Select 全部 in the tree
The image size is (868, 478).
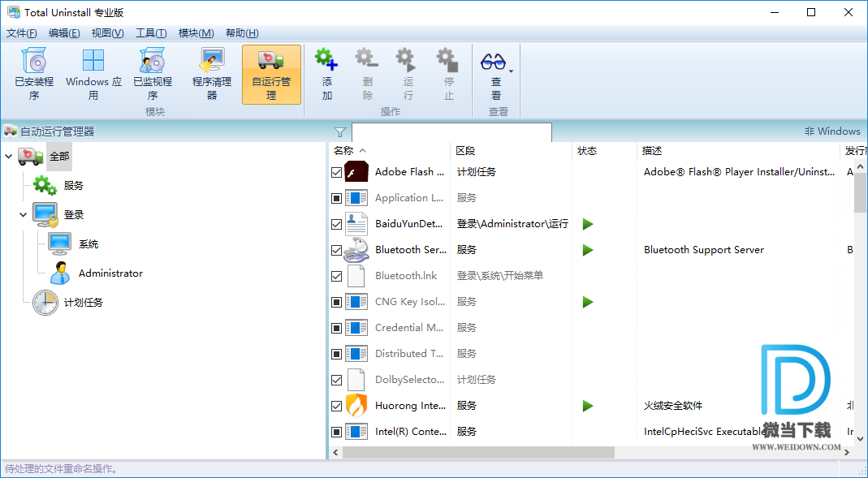click(x=59, y=157)
